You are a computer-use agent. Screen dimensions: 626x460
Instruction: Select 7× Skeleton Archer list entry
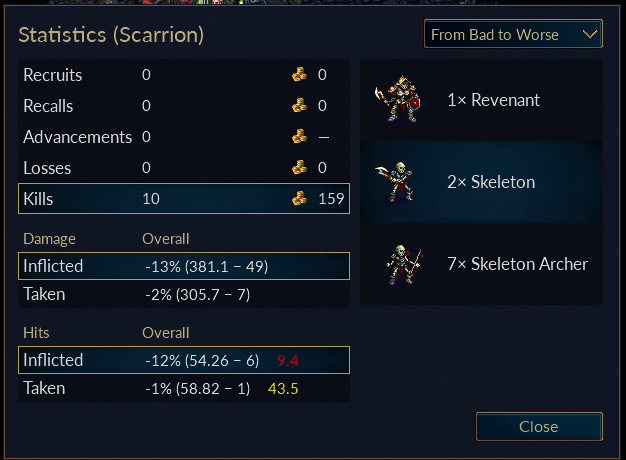pyautogui.click(x=481, y=264)
